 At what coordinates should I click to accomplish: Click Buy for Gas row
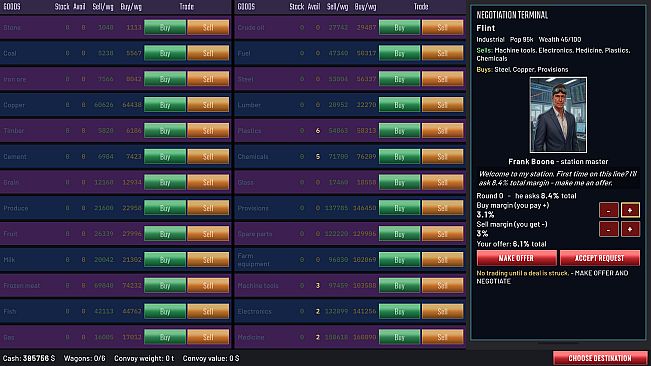(165, 337)
